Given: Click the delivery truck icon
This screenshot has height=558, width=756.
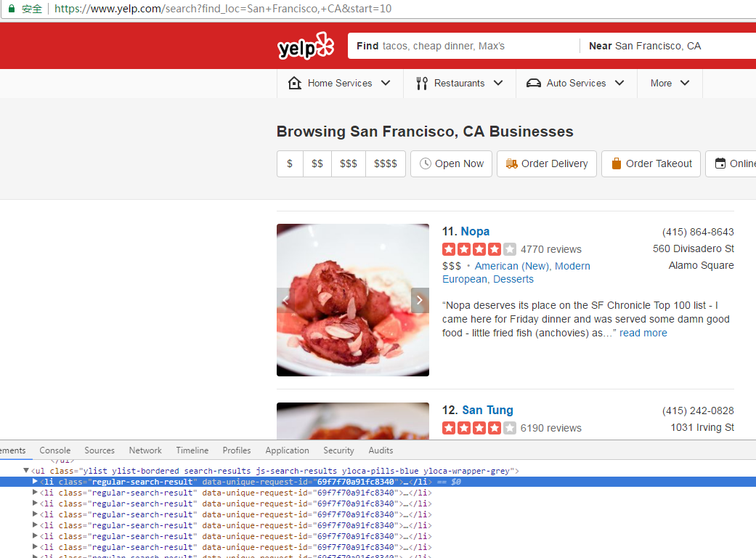Looking at the screenshot, I should (x=511, y=163).
